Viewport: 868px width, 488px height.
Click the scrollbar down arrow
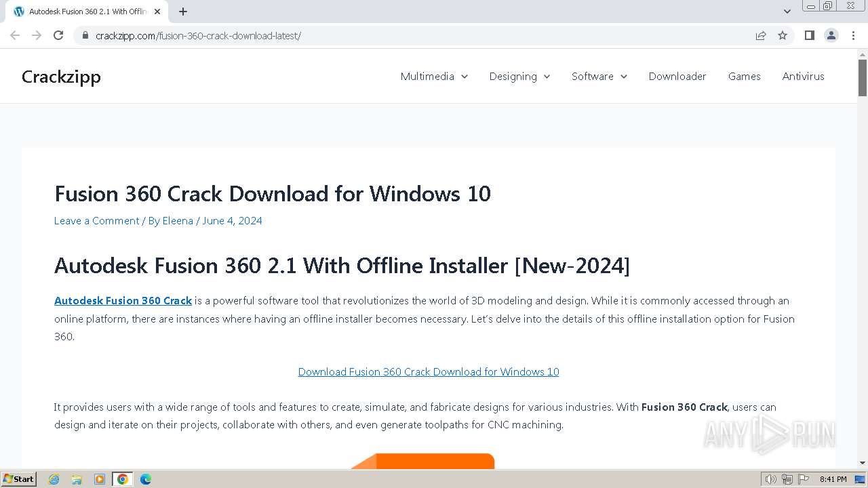point(863,463)
